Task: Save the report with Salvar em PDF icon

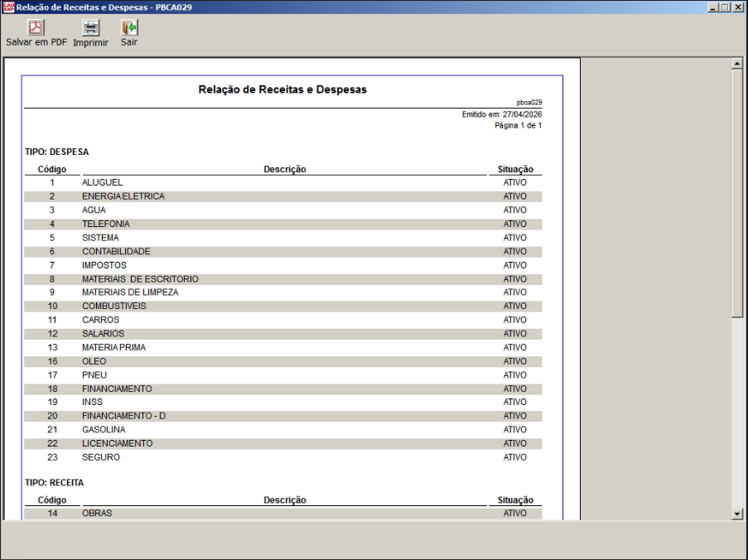Action: [36, 27]
